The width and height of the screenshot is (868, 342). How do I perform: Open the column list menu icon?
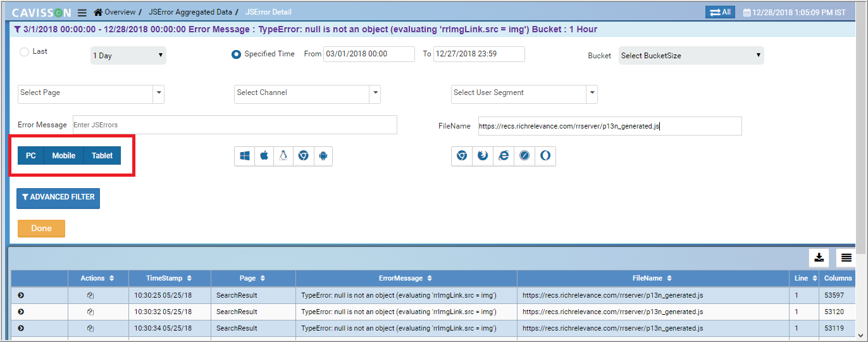(x=846, y=258)
